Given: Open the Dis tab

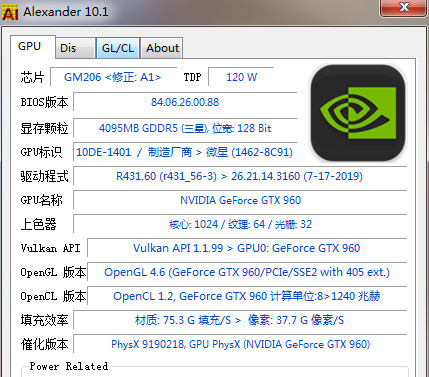Looking at the screenshot, I should click(x=75, y=48).
